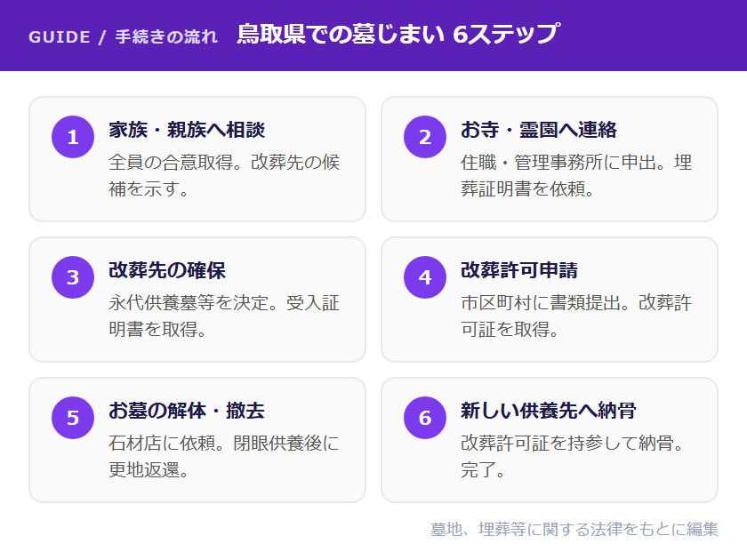This screenshot has width=747, height=560.
Task: Click the 改葬許可申請 step title
Action: point(519,270)
